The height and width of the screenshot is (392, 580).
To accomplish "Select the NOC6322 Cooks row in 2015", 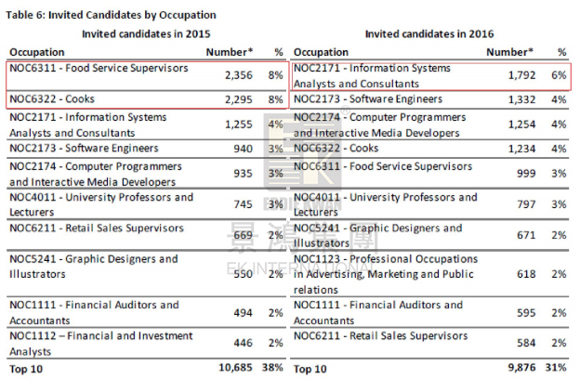I will click(x=147, y=99).
